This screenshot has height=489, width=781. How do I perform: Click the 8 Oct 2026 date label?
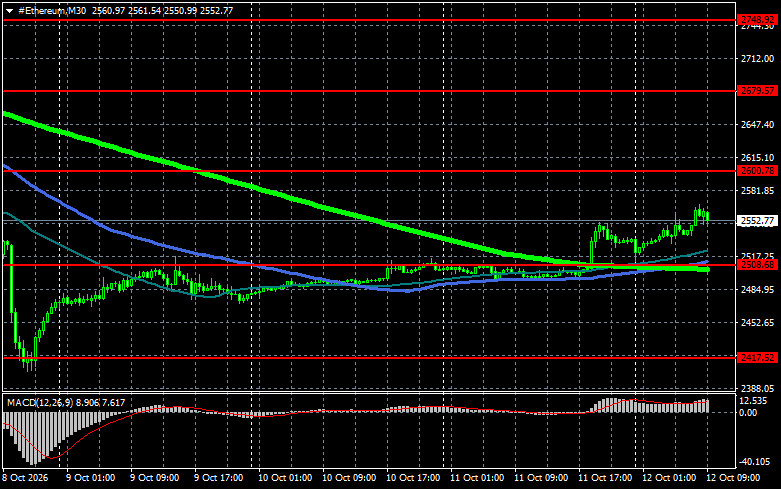pos(25,478)
